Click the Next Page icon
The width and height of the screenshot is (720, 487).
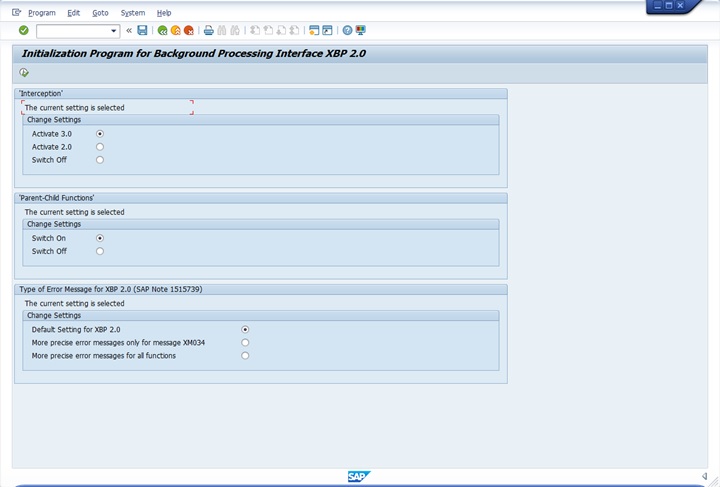[281, 30]
